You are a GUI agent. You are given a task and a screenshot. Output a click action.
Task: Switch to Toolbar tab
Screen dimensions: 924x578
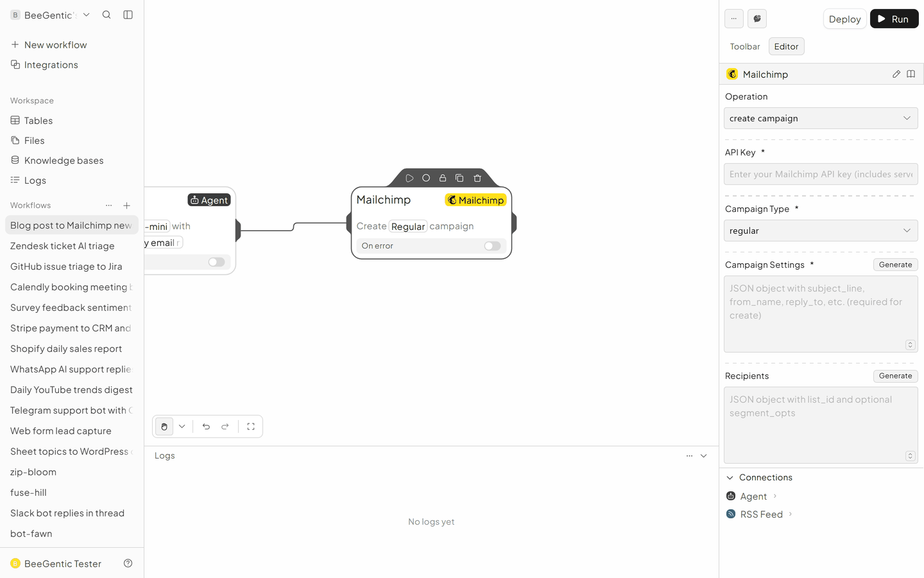(x=745, y=46)
